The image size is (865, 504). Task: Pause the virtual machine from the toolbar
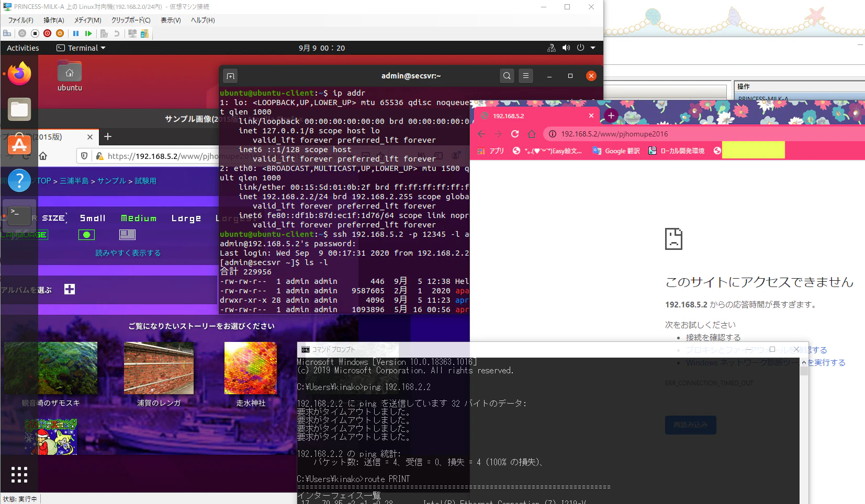(76, 33)
